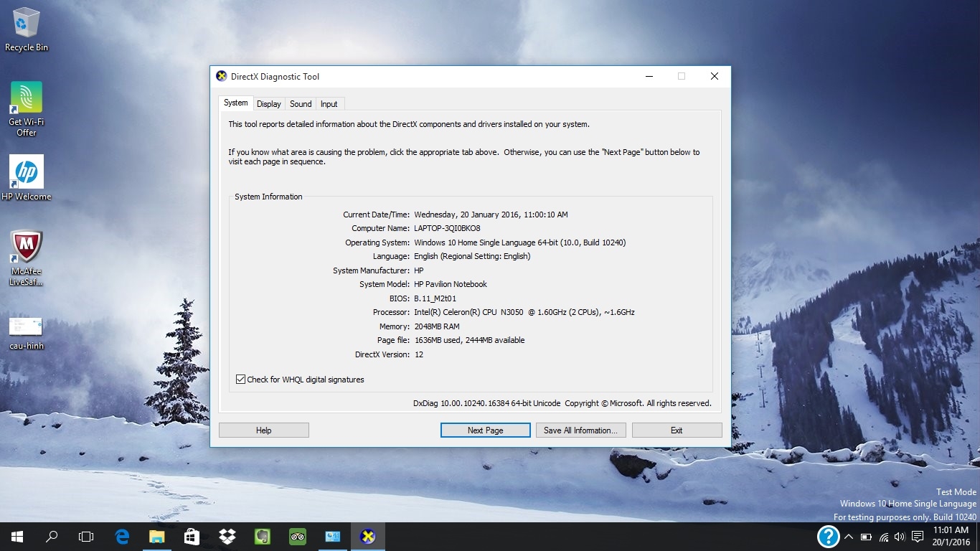Click the Exit button
This screenshot has height=551, width=980.
coord(677,430)
